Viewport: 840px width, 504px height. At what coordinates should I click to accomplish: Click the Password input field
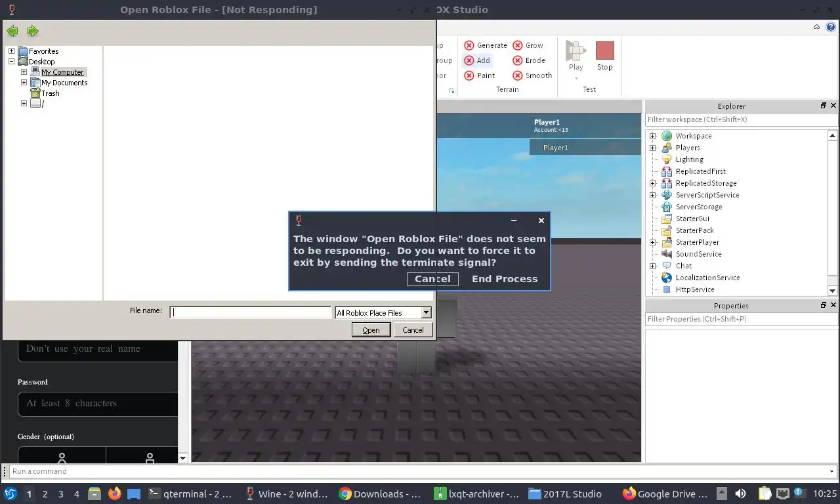point(98,404)
